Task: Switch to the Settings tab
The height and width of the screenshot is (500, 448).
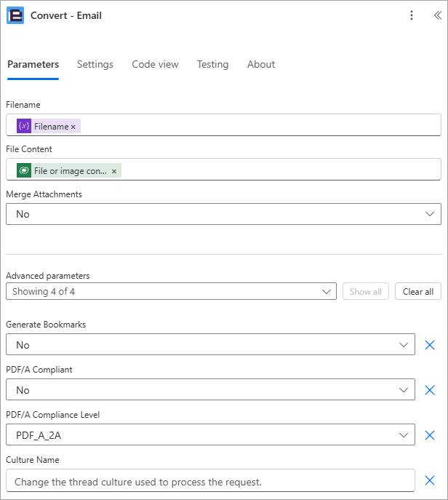Action: tap(95, 65)
